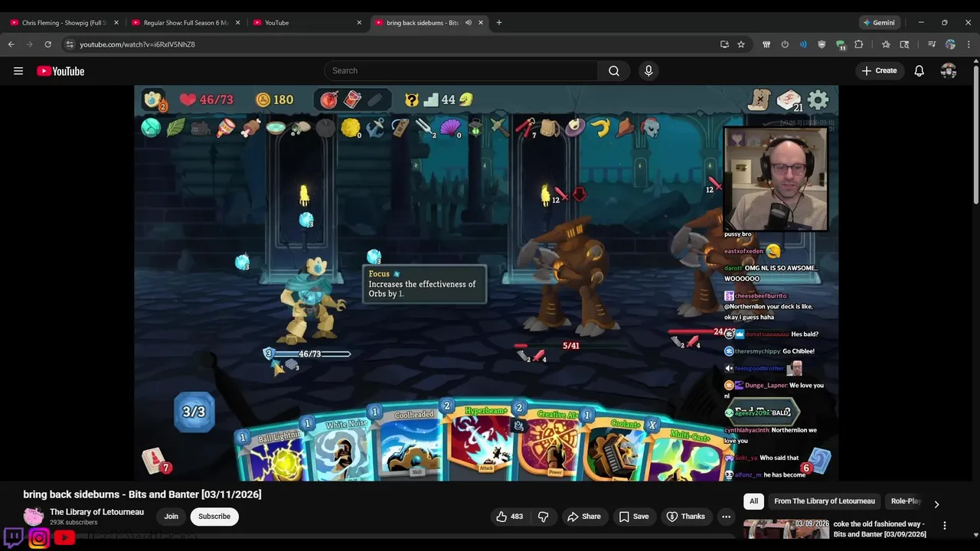This screenshot has width=980, height=551.
Task: Dislike the video
Action: (x=543, y=517)
